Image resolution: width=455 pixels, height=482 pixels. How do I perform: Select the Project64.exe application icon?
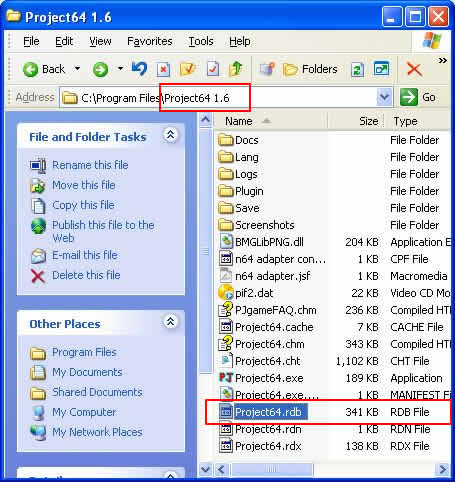[x=226, y=378]
